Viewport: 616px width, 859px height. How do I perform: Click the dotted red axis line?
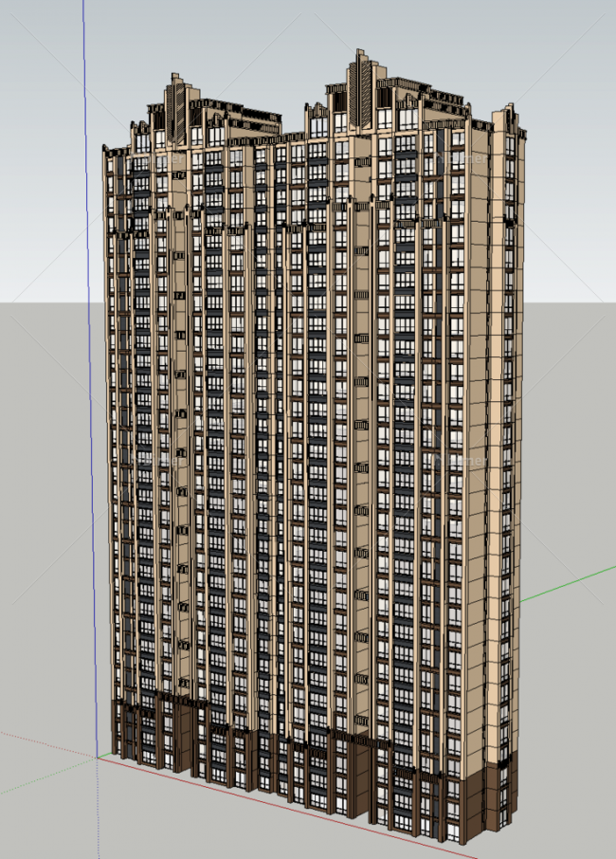click(x=47, y=743)
